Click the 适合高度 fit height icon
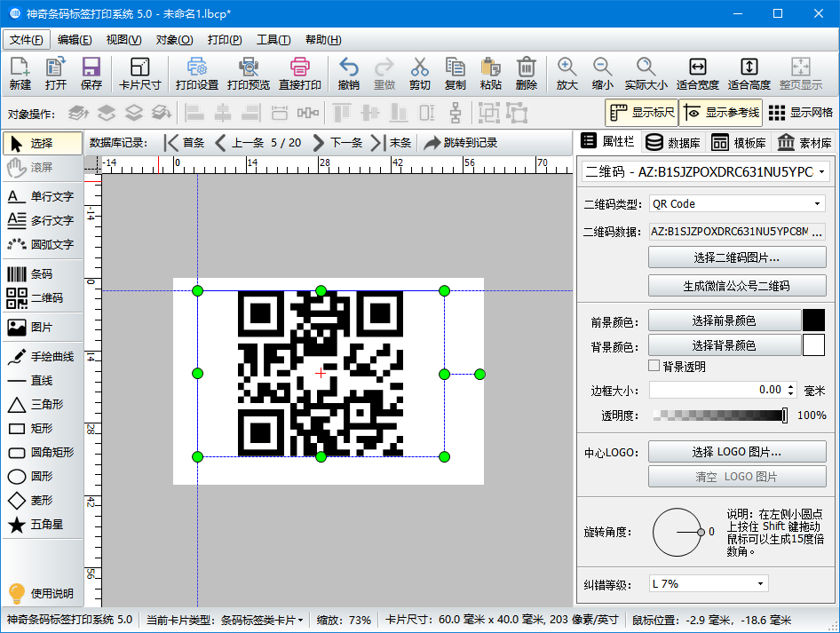The width and height of the screenshot is (840, 633). pos(749,74)
